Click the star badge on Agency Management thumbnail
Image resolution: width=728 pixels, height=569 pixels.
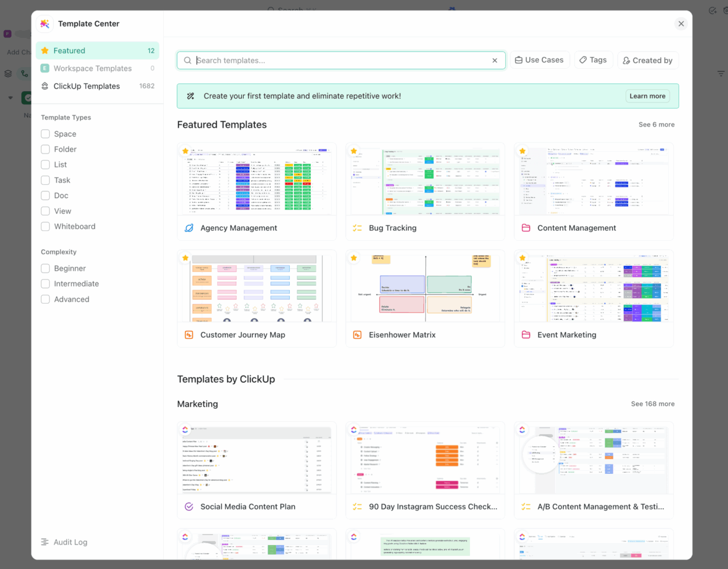point(186,151)
